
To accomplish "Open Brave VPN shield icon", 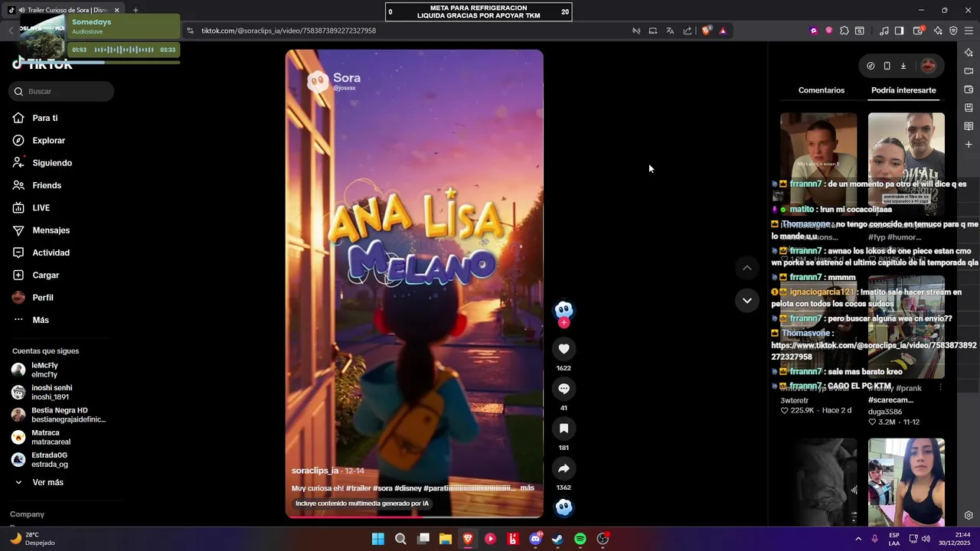I will (953, 31).
